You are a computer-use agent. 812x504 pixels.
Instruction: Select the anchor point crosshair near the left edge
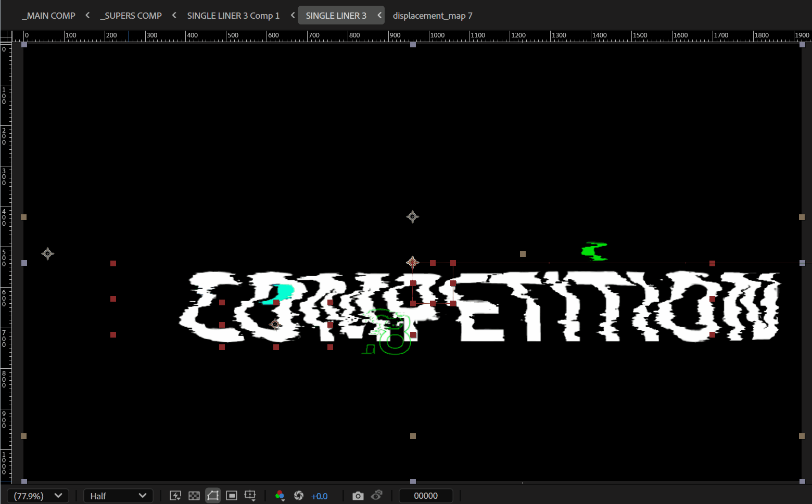[47, 253]
